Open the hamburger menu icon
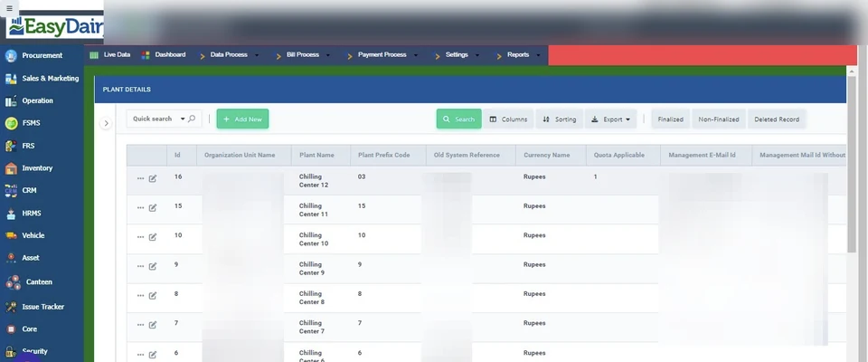868x362 pixels. click(9, 8)
